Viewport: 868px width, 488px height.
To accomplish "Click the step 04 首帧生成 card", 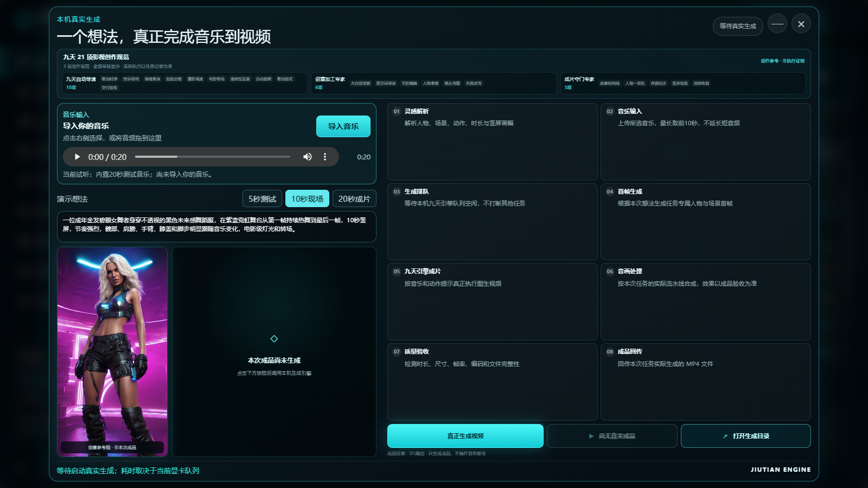I will point(706,222).
